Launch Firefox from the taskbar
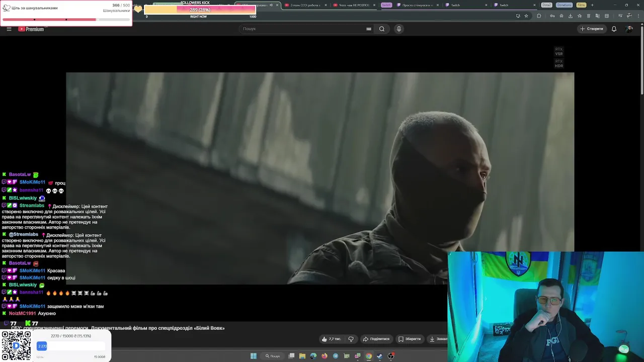 (x=325, y=356)
